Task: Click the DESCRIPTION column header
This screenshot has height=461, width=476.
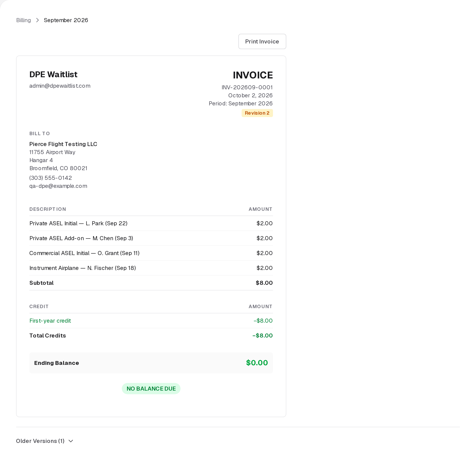Action: click(48, 209)
